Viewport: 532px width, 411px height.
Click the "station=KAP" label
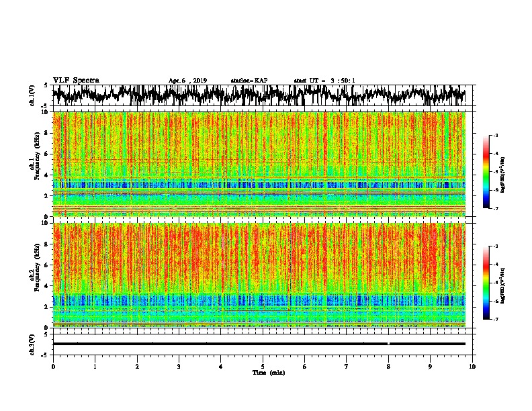point(249,81)
